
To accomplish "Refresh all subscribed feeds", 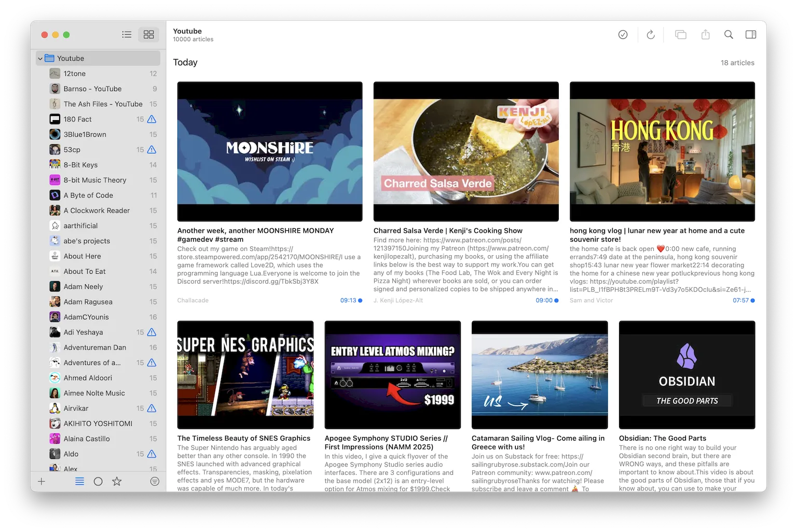I will (651, 34).
